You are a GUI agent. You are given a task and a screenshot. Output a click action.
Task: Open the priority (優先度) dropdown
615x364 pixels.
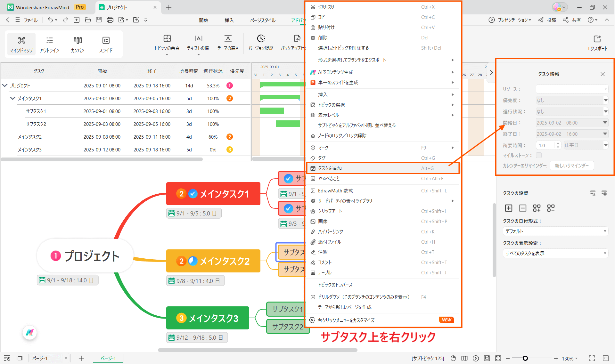coord(572,101)
